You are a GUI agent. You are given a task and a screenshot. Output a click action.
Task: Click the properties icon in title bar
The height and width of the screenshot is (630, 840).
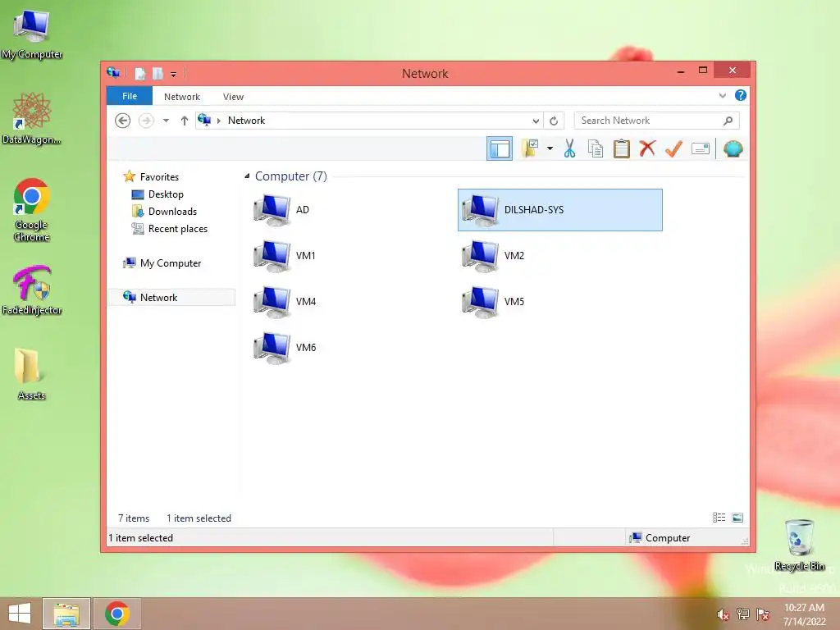pyautogui.click(x=139, y=73)
